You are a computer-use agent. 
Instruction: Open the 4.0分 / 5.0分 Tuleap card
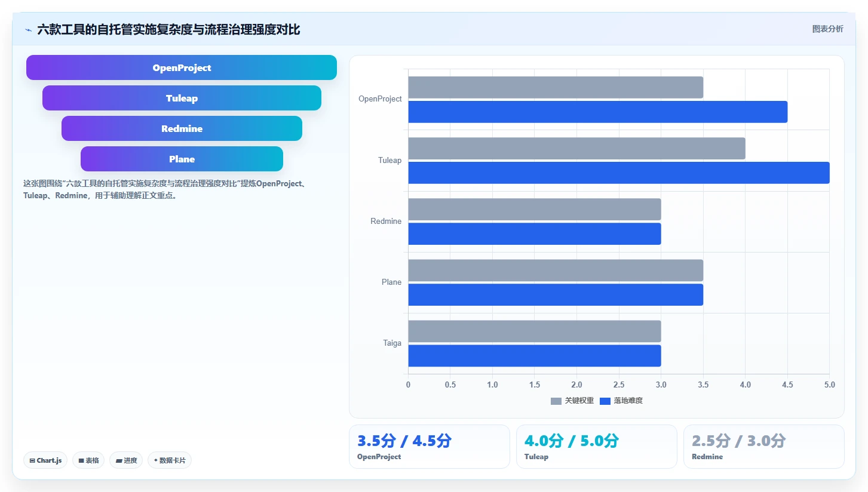(597, 447)
